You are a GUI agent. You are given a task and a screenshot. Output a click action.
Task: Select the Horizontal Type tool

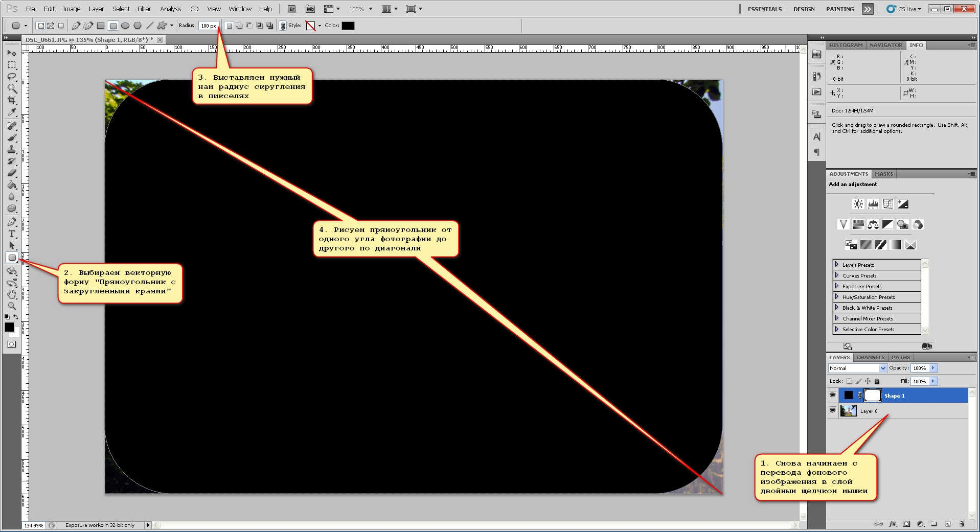pos(12,234)
